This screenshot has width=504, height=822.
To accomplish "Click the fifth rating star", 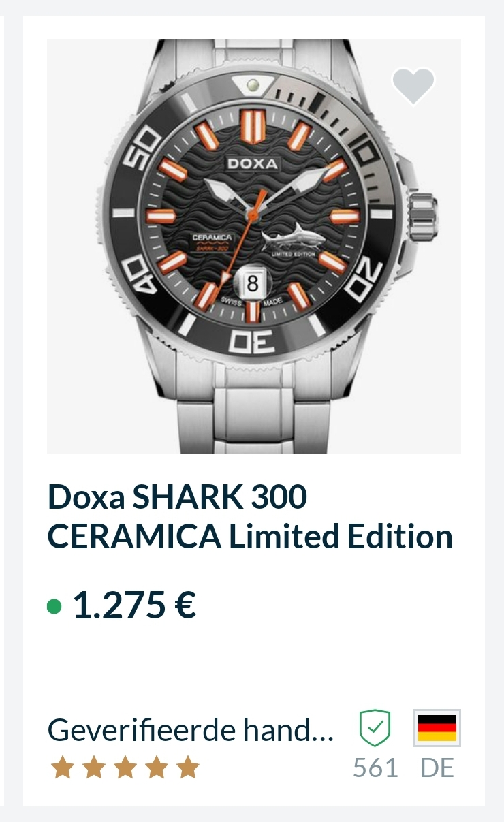I will 188,768.
